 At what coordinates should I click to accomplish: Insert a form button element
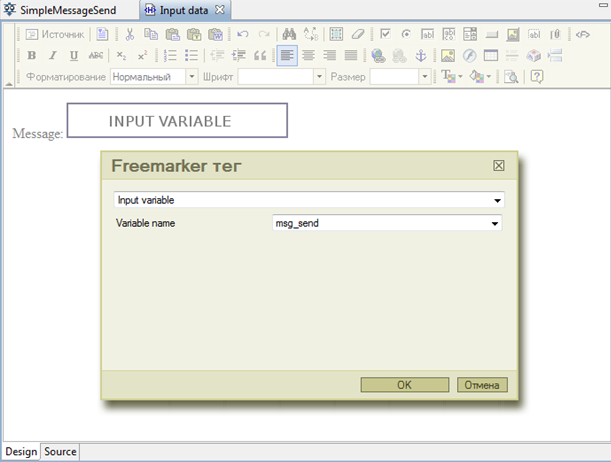(x=492, y=34)
